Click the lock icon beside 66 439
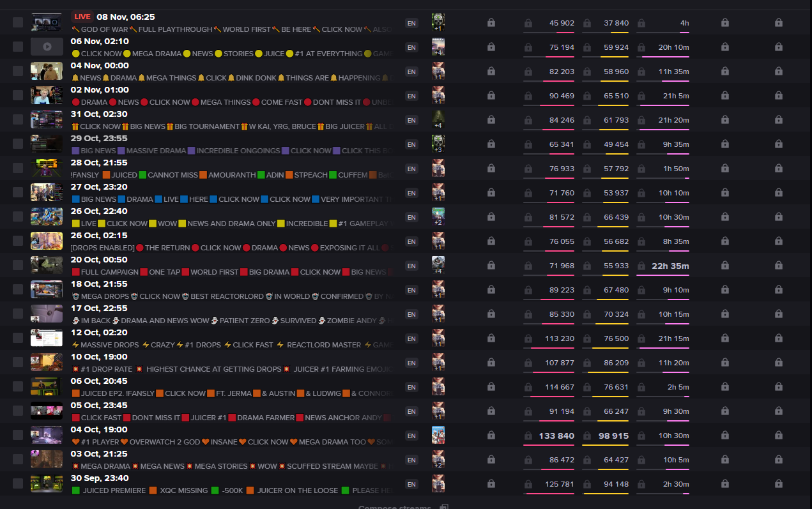The image size is (812, 509). [587, 217]
